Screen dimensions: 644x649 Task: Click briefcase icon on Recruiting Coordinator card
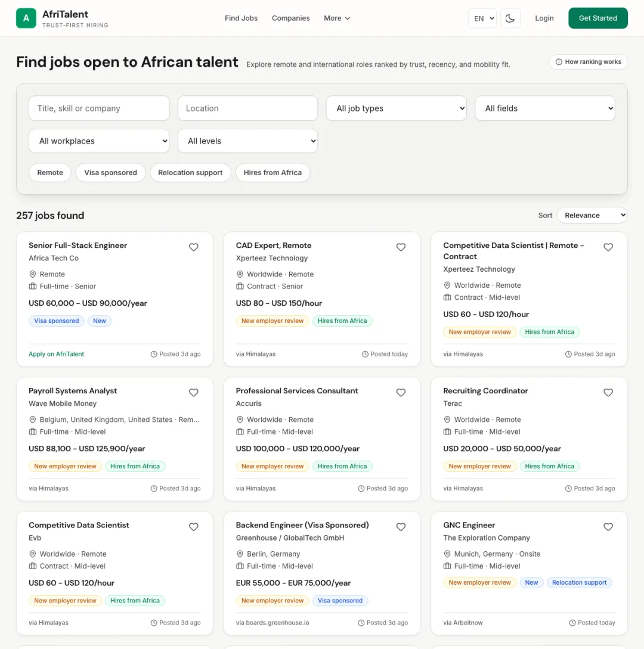pos(447,431)
